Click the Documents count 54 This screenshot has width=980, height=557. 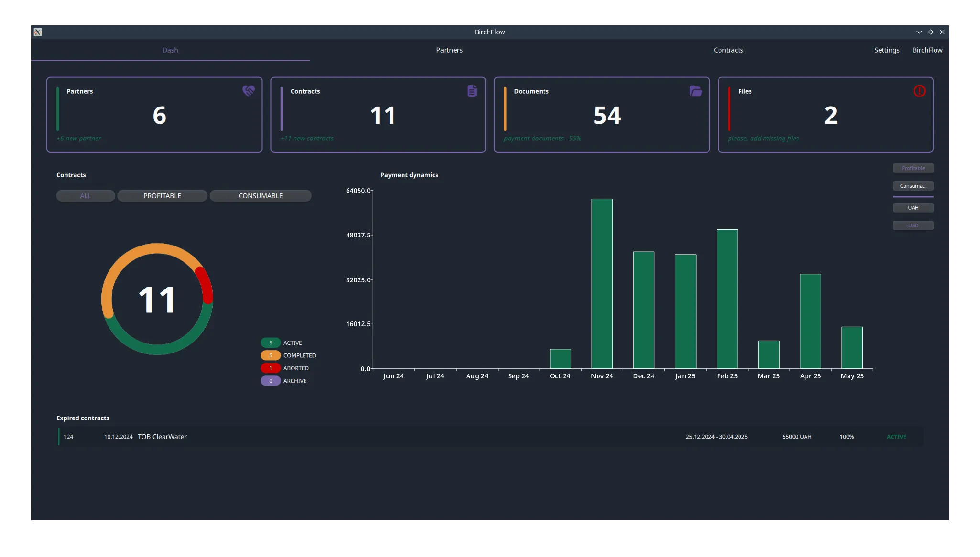click(607, 115)
